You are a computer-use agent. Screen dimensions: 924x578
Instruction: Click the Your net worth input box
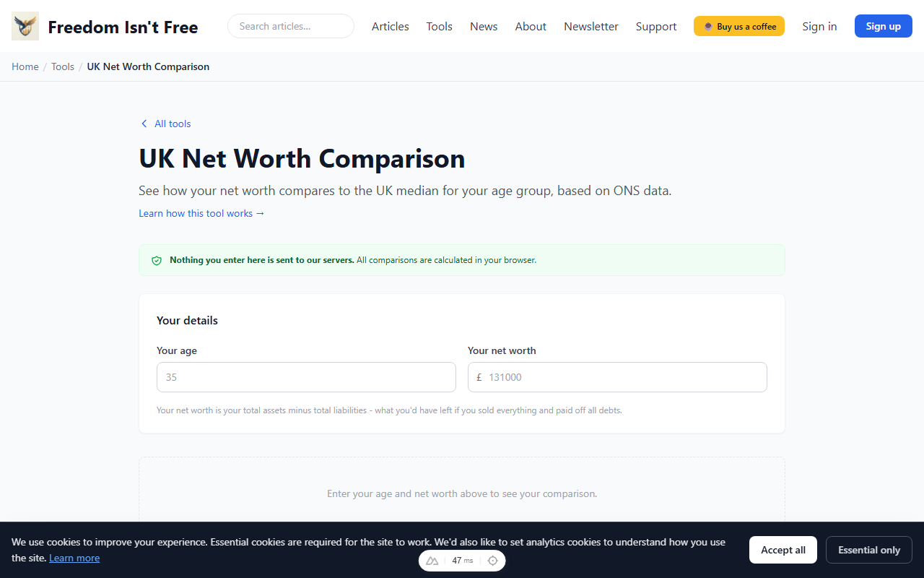click(x=617, y=376)
